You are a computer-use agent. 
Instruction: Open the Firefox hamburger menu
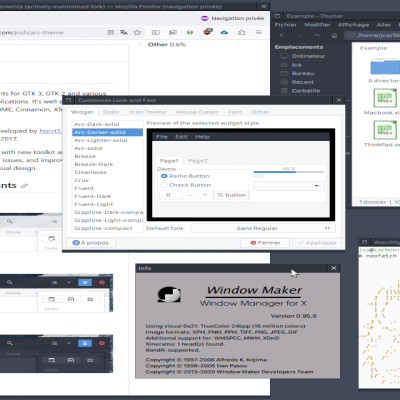click(258, 32)
